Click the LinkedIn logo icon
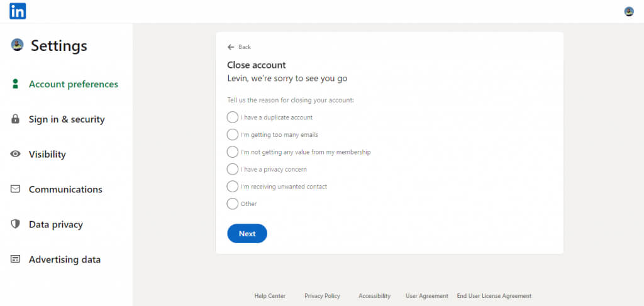The image size is (644, 306). point(18,11)
